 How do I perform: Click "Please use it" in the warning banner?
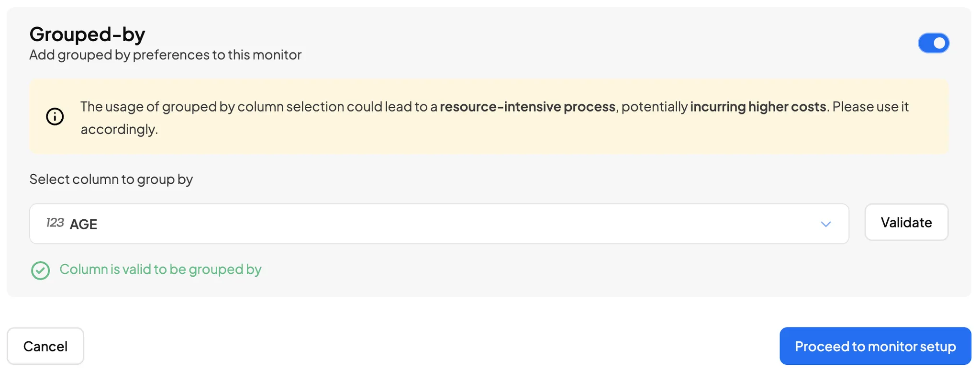click(x=870, y=107)
